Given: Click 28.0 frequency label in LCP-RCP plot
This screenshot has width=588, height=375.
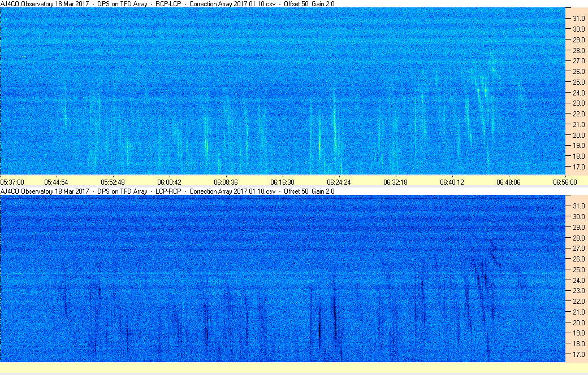Looking at the screenshot, I should tap(578, 238).
